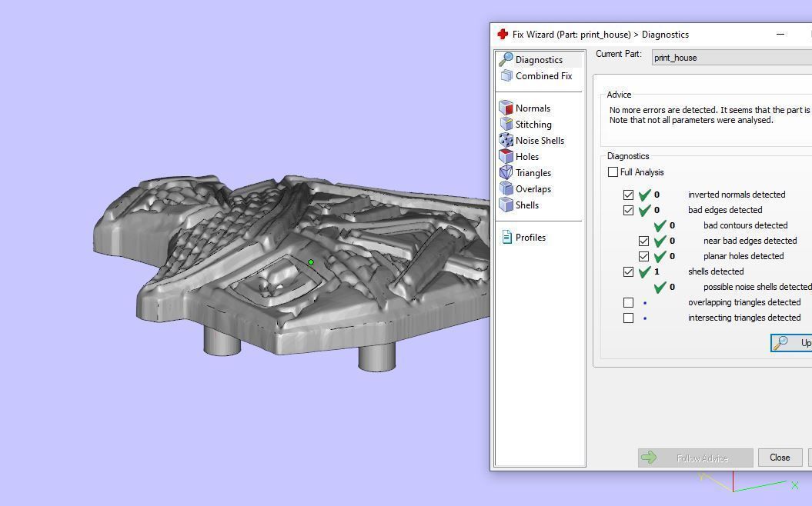Screen dimensions: 812x506
Task: Open the Current Part dropdown field
Action: pyautogui.click(x=732, y=58)
